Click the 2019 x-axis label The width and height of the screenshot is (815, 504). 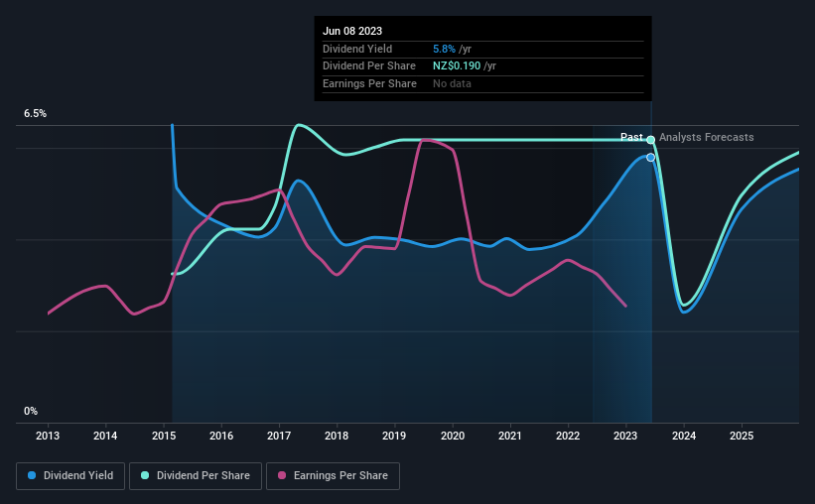tap(394, 436)
